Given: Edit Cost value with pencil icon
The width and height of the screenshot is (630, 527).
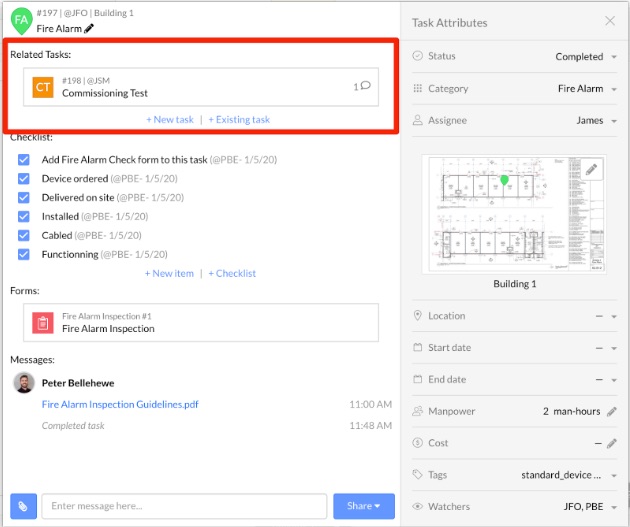Looking at the screenshot, I should (612, 443).
